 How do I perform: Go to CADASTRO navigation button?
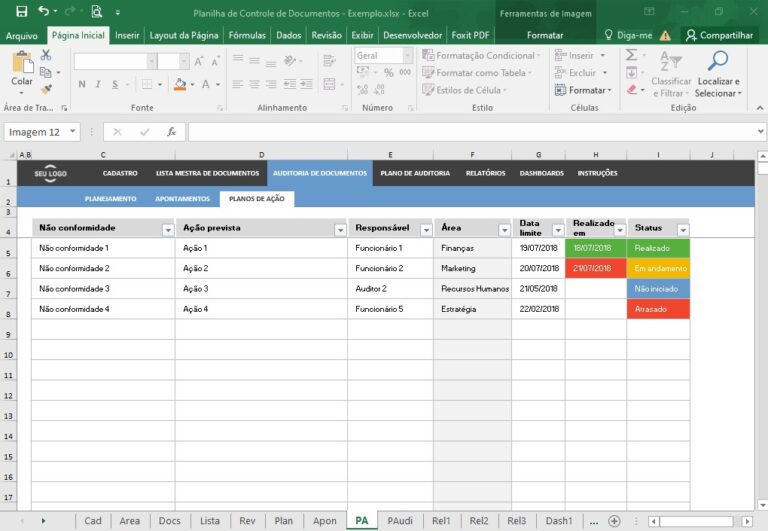click(120, 173)
